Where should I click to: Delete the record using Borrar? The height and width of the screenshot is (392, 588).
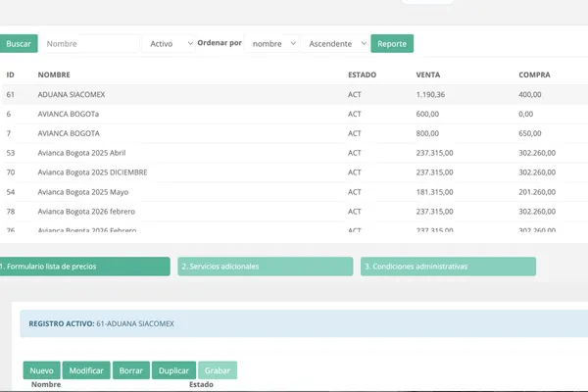click(x=131, y=370)
